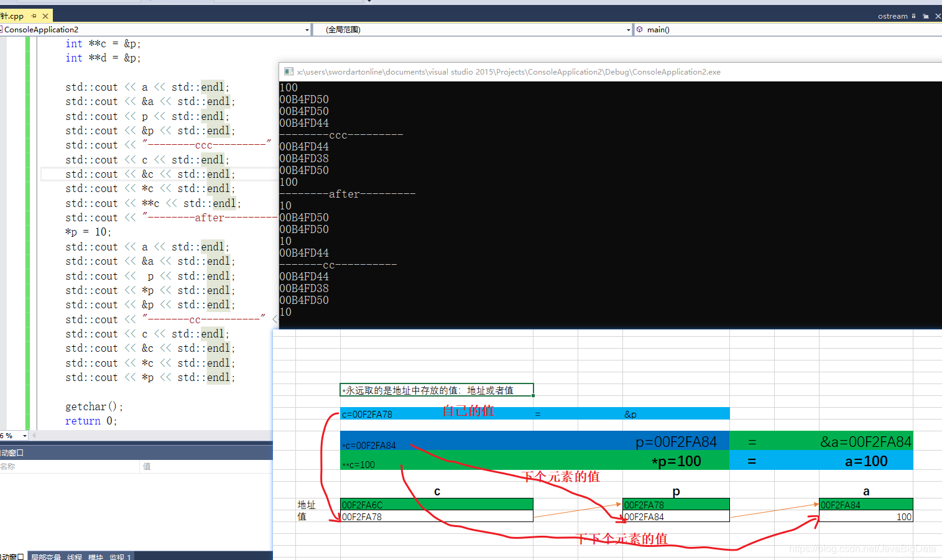The width and height of the screenshot is (942, 560).
Task: Click the 自动窗口 panel title bar
Action: coord(136,452)
